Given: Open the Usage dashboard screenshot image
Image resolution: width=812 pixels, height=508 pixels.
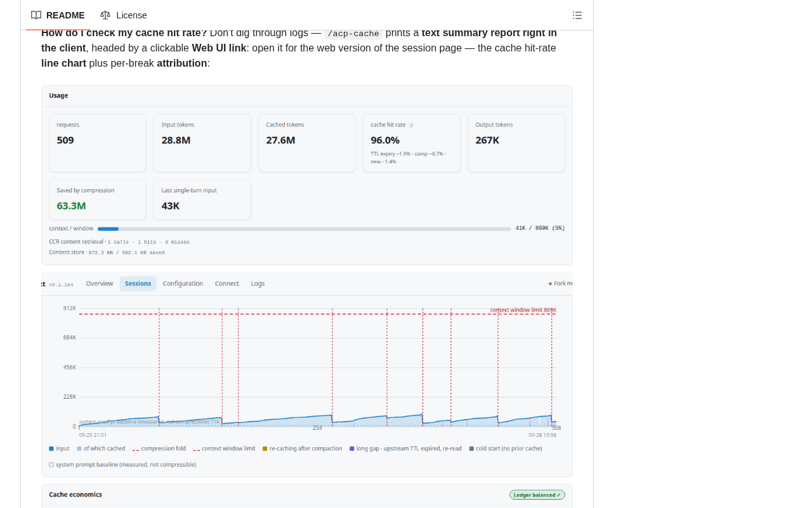Looking at the screenshot, I should click(307, 175).
